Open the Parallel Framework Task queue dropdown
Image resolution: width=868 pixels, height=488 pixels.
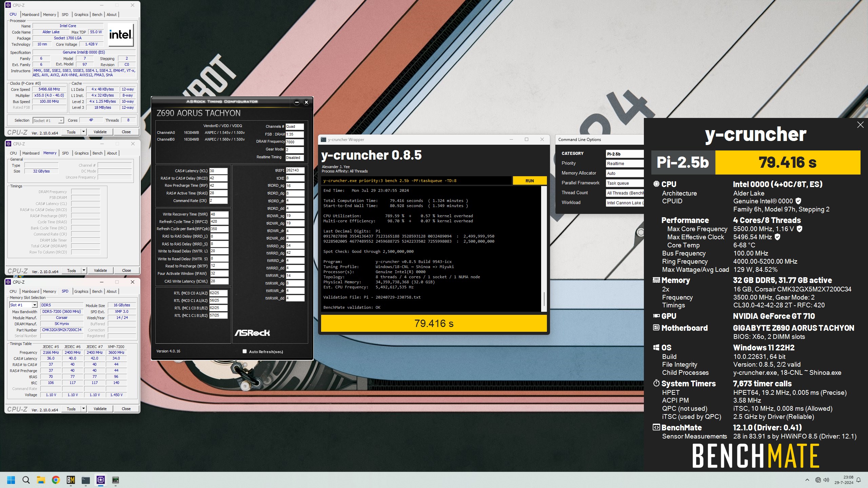click(x=625, y=183)
